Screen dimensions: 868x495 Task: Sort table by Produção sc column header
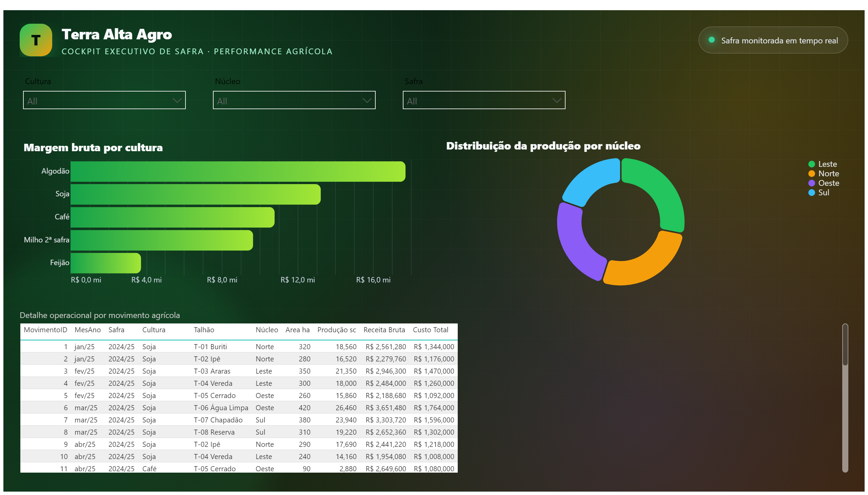click(337, 330)
